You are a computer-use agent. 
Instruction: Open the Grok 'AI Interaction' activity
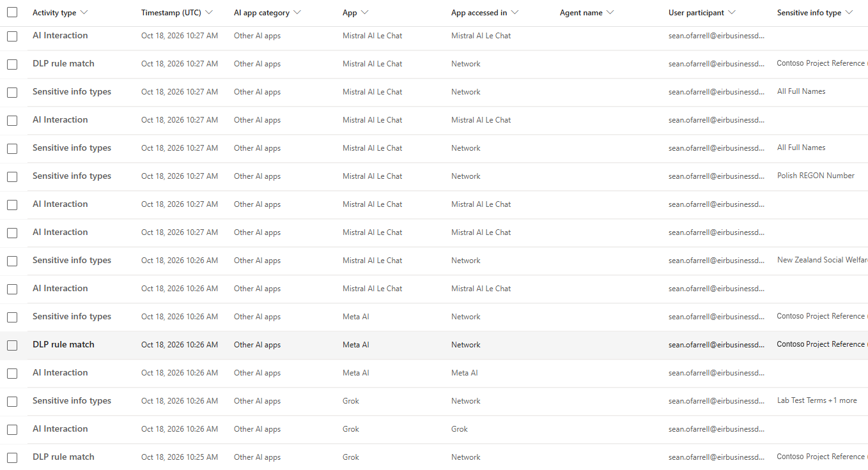tap(60, 428)
